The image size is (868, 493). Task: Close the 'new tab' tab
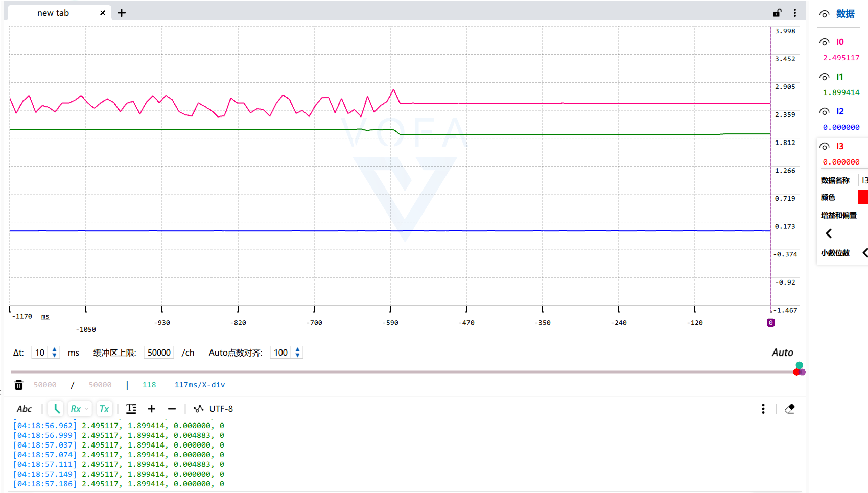point(103,13)
